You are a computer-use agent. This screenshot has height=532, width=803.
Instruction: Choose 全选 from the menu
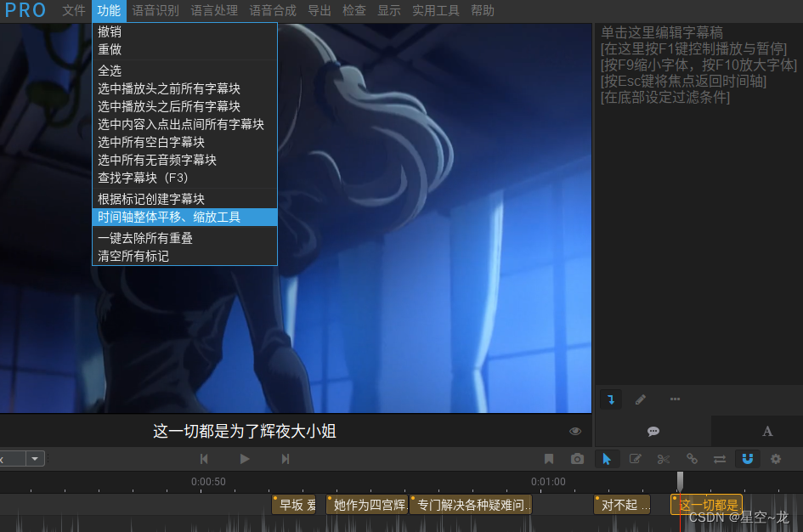pos(184,71)
